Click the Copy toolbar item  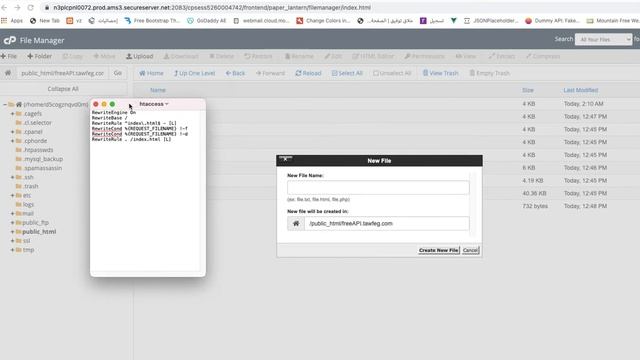click(x=73, y=56)
